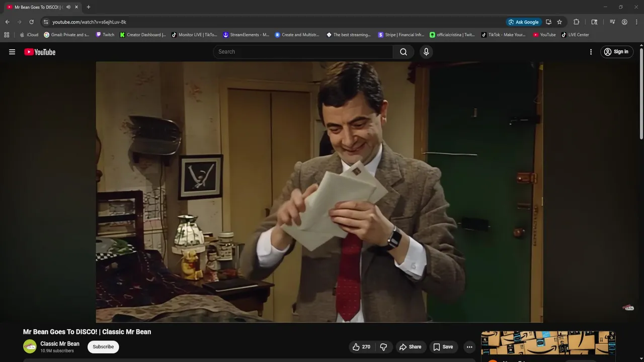The width and height of the screenshot is (644, 362).
Task: Click the 270 likes count
Action: coord(366,347)
